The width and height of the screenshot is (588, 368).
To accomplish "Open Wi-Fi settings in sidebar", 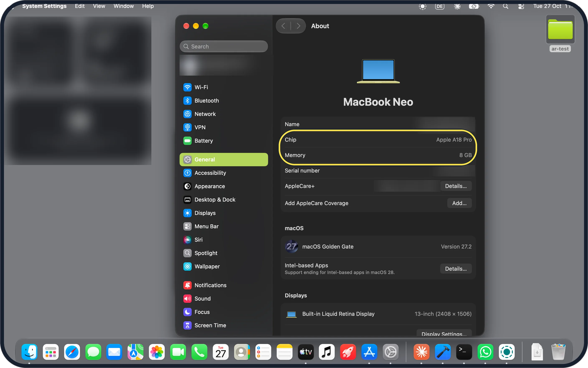I will [x=224, y=87].
